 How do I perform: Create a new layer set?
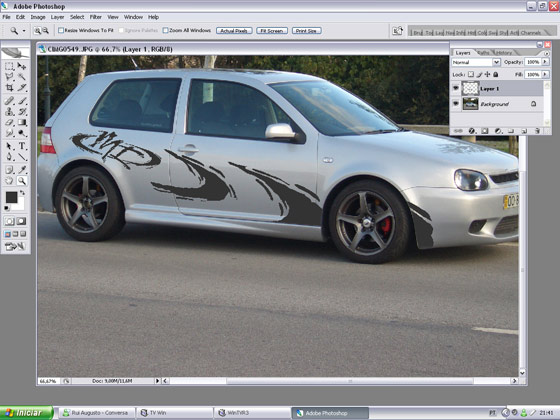coord(511,131)
